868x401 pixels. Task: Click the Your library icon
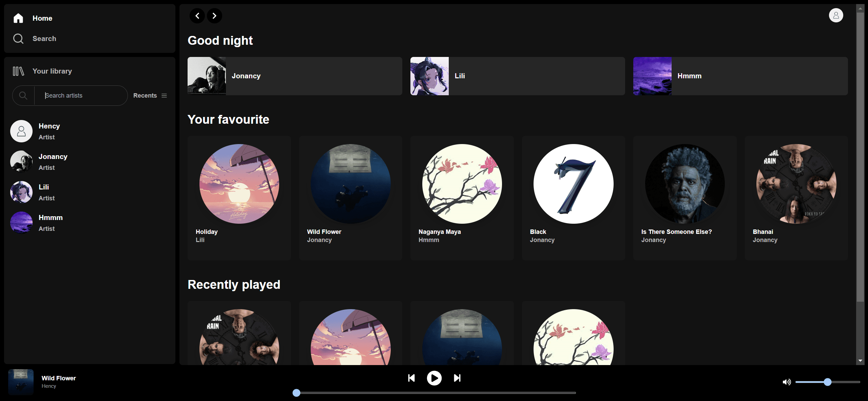click(x=18, y=71)
